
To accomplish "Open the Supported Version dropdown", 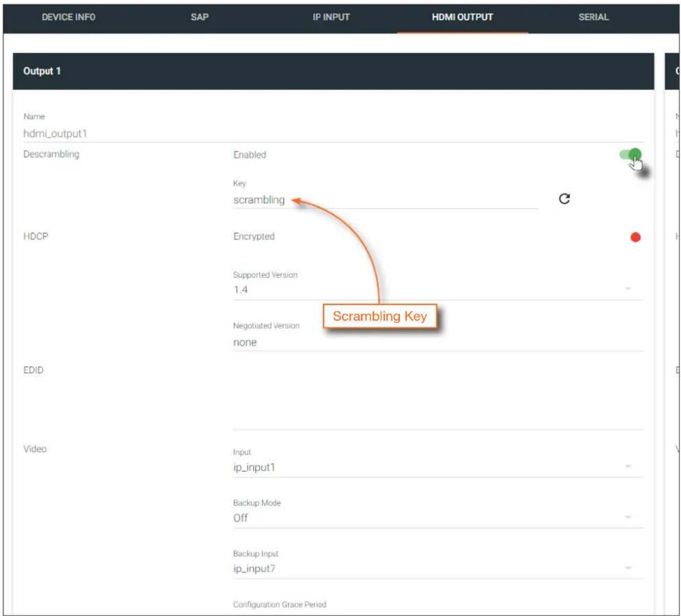I will click(x=438, y=290).
